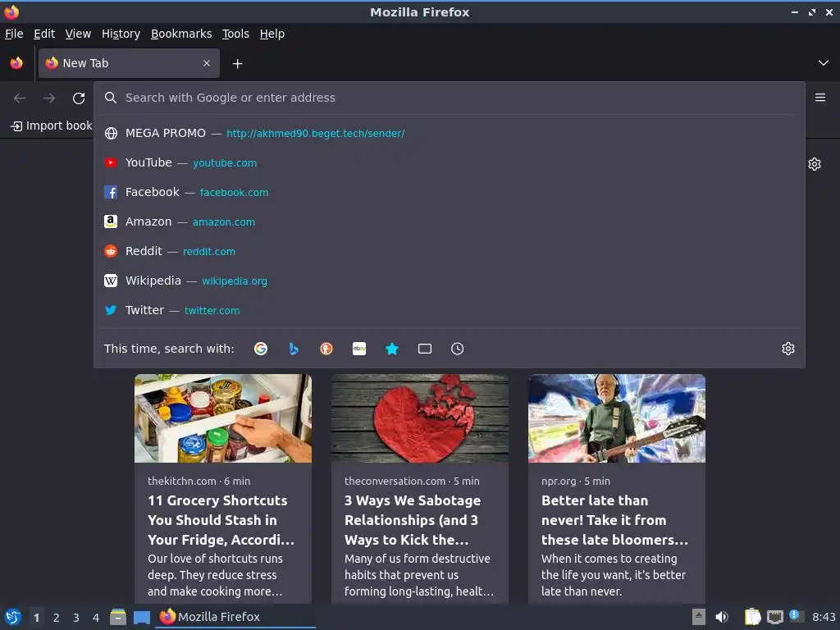
Task: Open the Twitter suggestion
Action: point(449,310)
